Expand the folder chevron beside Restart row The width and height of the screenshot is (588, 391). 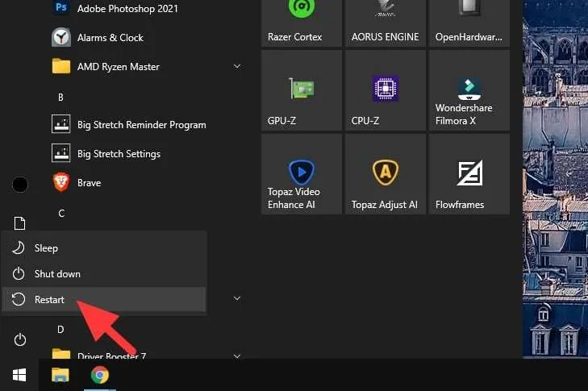[237, 299]
